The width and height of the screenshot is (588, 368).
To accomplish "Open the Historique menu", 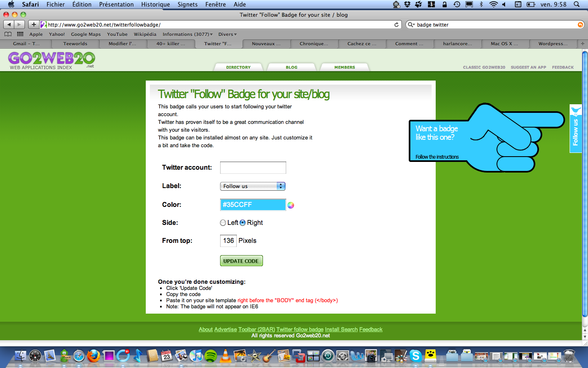I will [x=156, y=4].
